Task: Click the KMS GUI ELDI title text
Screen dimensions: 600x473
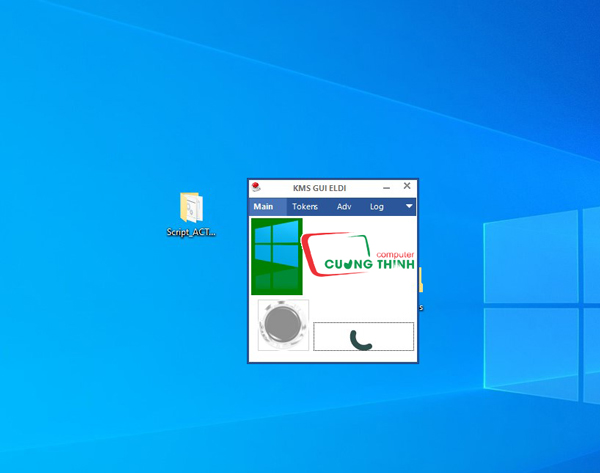Action: click(x=320, y=188)
